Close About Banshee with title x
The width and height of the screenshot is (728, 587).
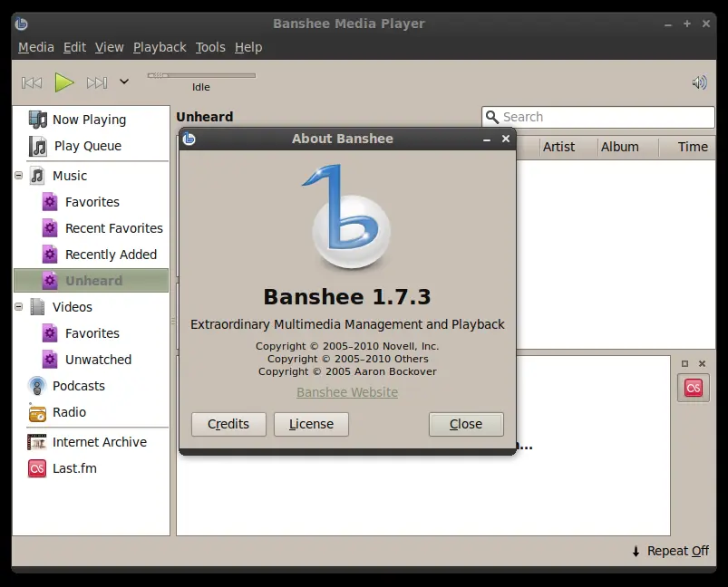point(506,139)
